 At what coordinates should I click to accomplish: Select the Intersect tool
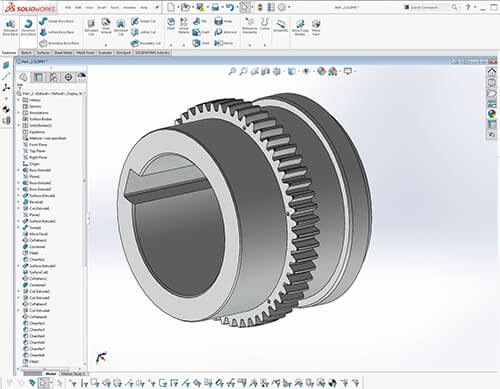[x=226, y=32]
